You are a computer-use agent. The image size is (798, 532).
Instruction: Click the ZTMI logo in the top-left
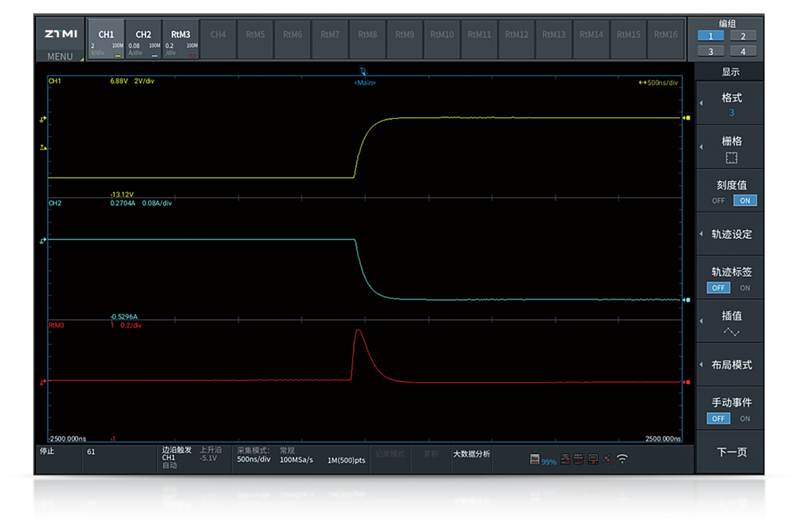coord(61,33)
